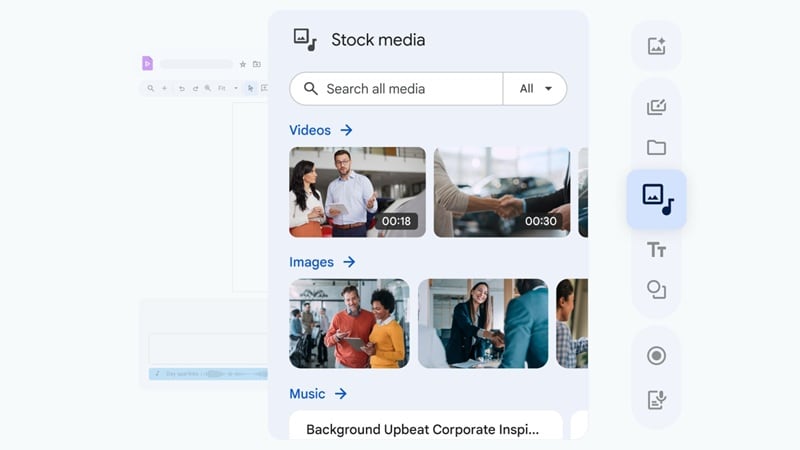
Task: Select the 00:18 car showroom video
Action: click(x=357, y=192)
